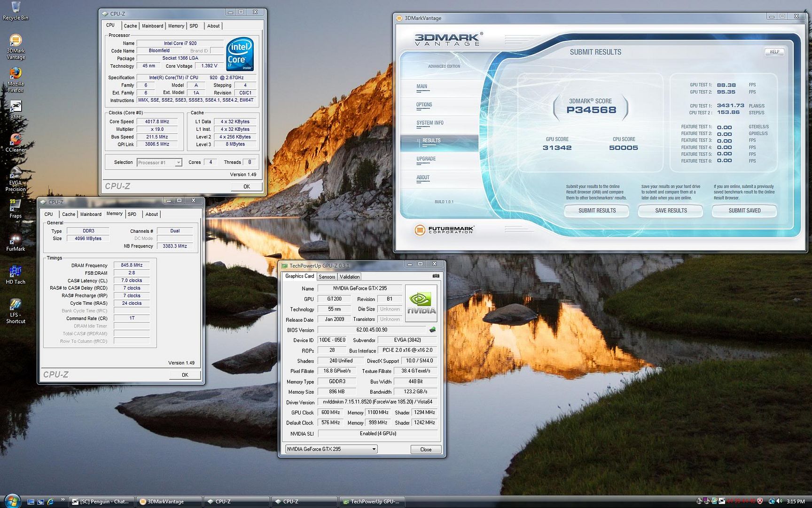Click the red X shield tray icon
The height and width of the screenshot is (508, 812).
tap(759, 501)
